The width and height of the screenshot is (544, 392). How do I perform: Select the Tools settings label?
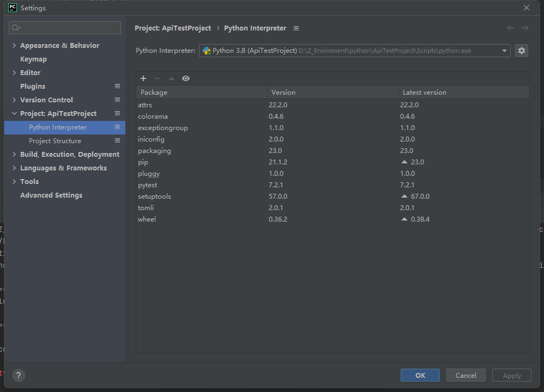pos(29,182)
